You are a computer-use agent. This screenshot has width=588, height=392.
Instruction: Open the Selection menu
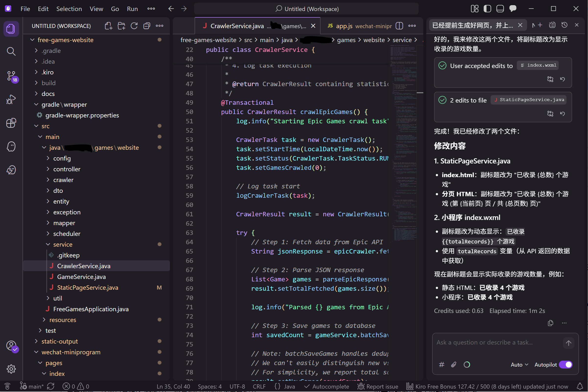[69, 9]
